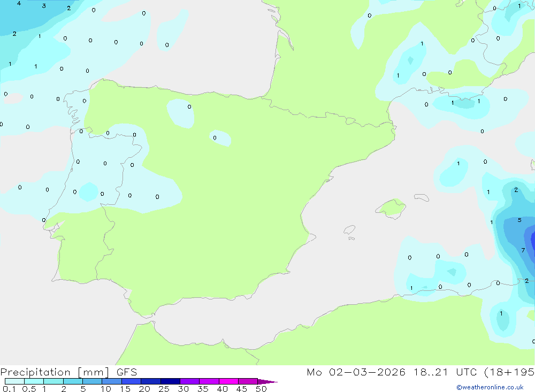Click legend label '25'
The image size is (535, 392).
164,389
